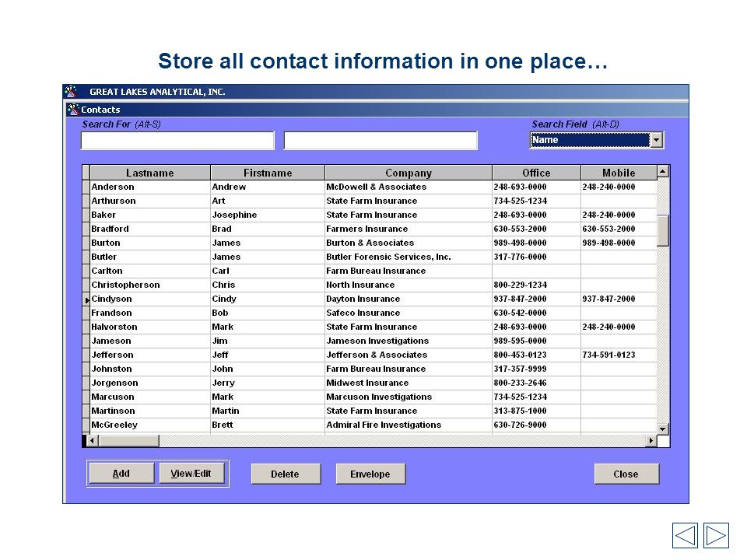The image size is (747, 560).
Task: Select the Burton & Associates company cell
Action: click(x=409, y=243)
